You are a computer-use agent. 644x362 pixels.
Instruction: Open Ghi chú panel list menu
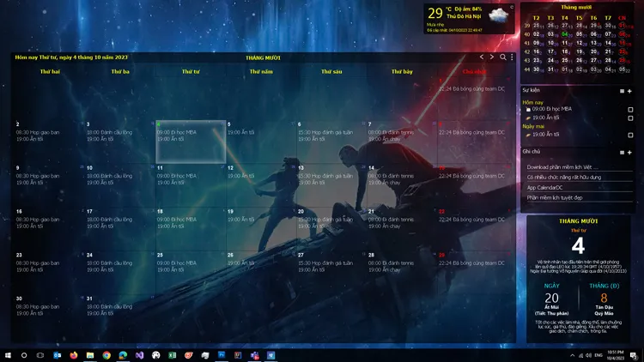pyautogui.click(x=622, y=152)
